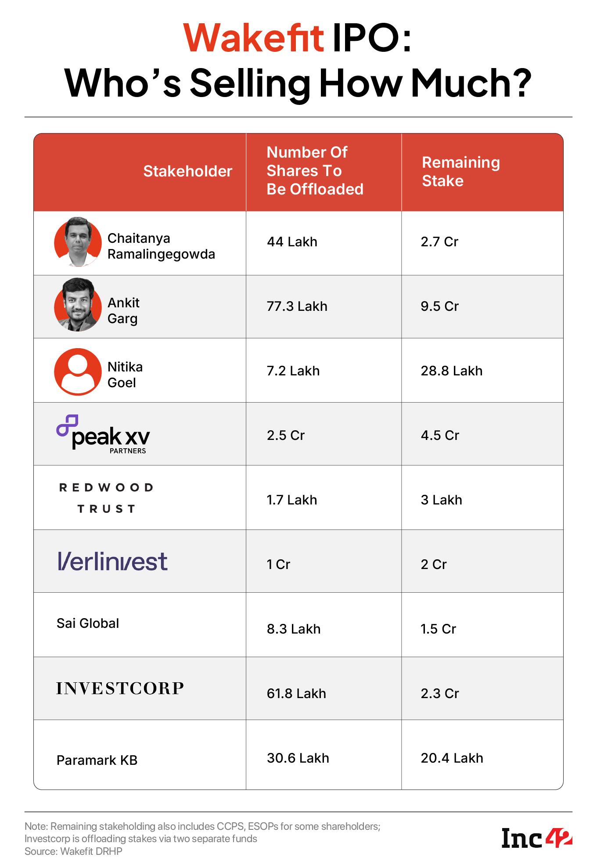Click Nitika Goel's placeholder avatar icon
The image size is (597, 868).
coord(78,371)
